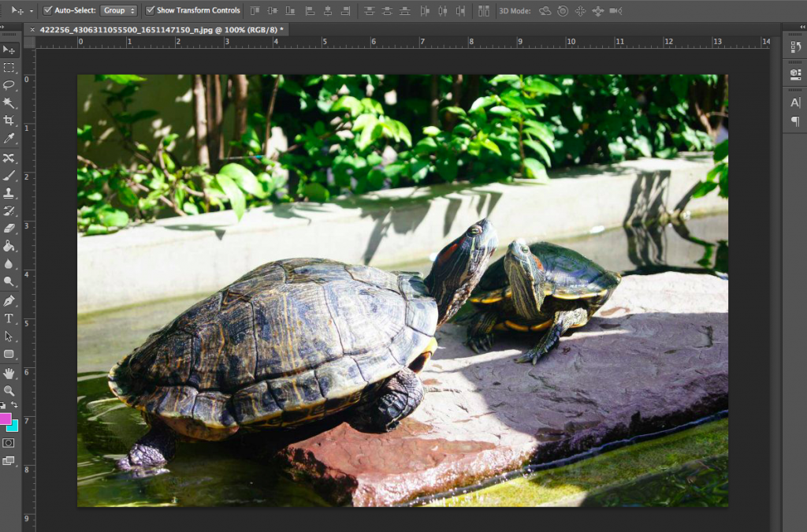Select the Magic Wand tool
The width and height of the screenshot is (807, 532).
coord(9,102)
